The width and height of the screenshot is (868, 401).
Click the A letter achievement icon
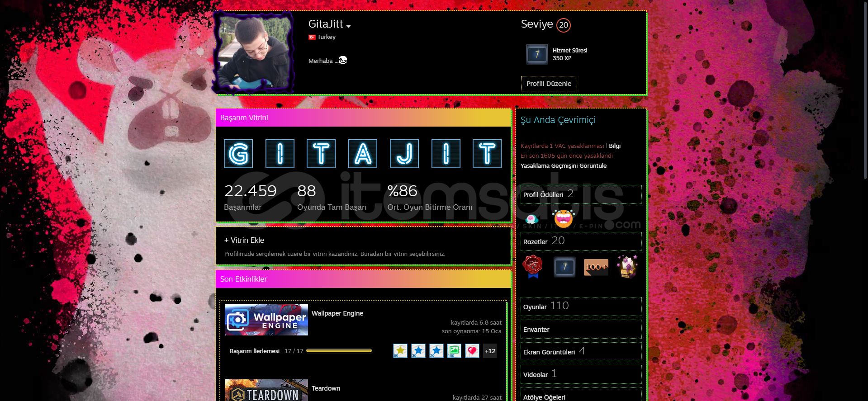pyautogui.click(x=363, y=154)
